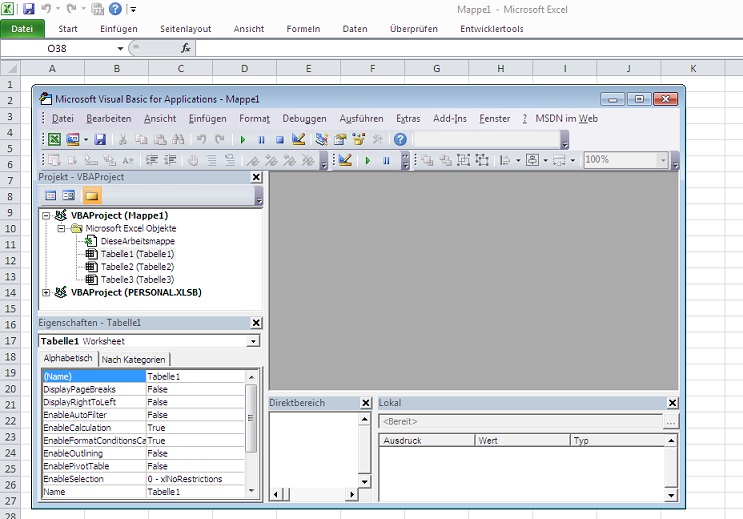Click the View Object icon in Projekt panel
Screen dimensions: 743x519
pyautogui.click(x=69, y=196)
